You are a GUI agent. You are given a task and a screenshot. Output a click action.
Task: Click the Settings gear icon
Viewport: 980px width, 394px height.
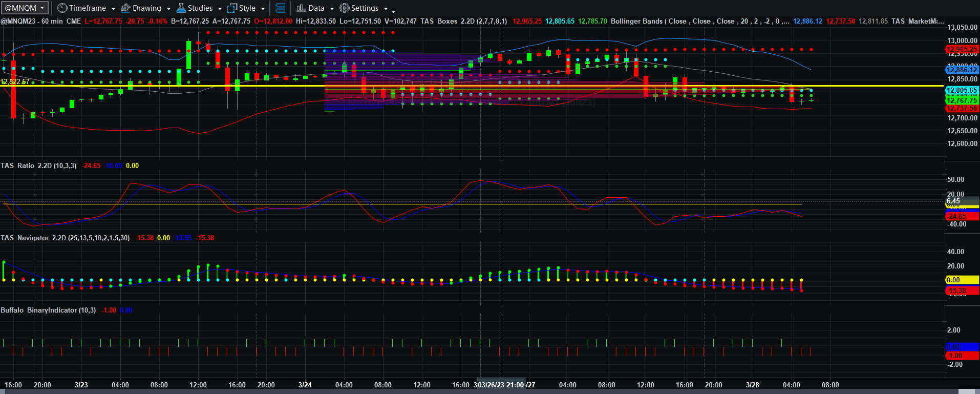pyautogui.click(x=345, y=8)
